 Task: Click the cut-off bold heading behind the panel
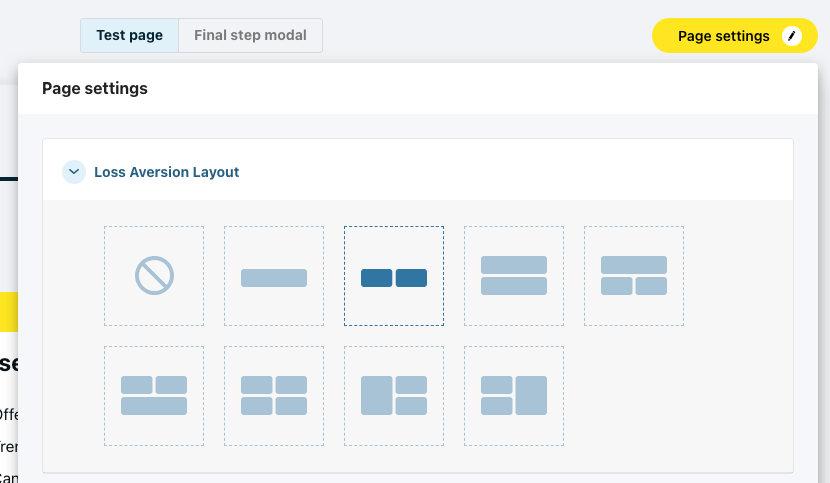(x=8, y=363)
